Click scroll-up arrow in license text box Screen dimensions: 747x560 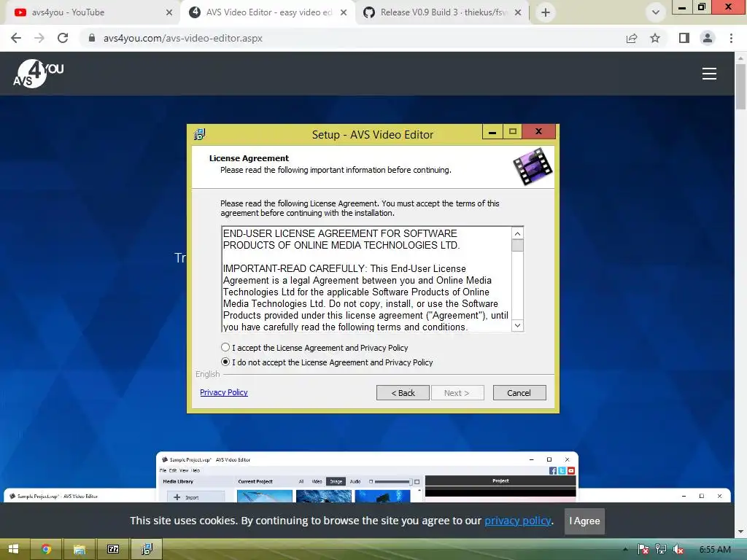coord(517,233)
